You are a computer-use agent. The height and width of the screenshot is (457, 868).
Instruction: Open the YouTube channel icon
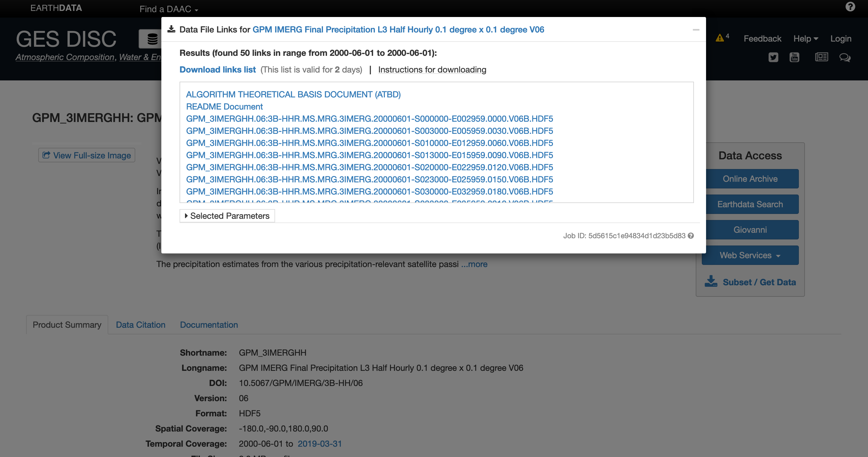tap(794, 57)
